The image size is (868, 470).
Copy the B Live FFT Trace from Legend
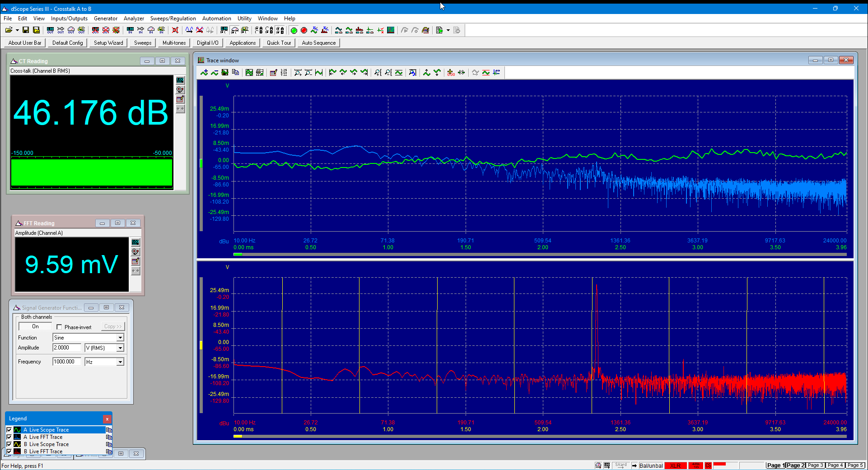[109, 451]
